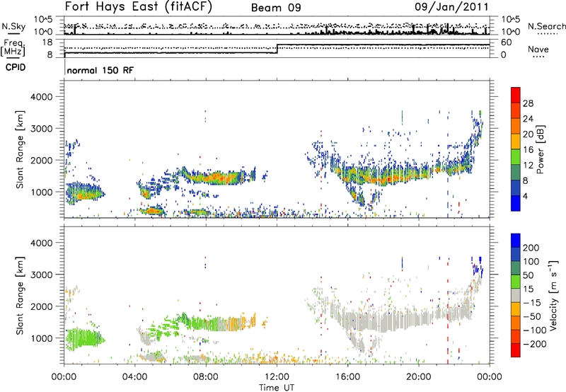Click the 'normal 150 RF' text
The image size is (566, 392).
(x=100, y=70)
